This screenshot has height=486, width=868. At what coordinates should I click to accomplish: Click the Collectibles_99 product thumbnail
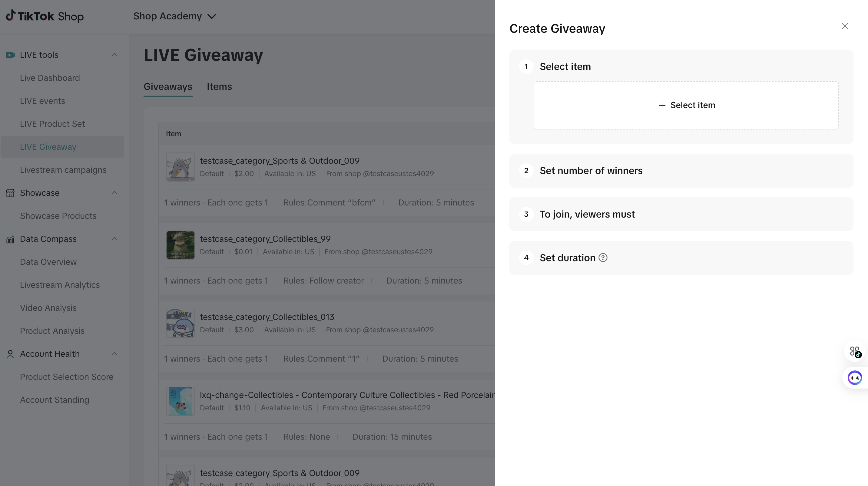[x=180, y=245]
